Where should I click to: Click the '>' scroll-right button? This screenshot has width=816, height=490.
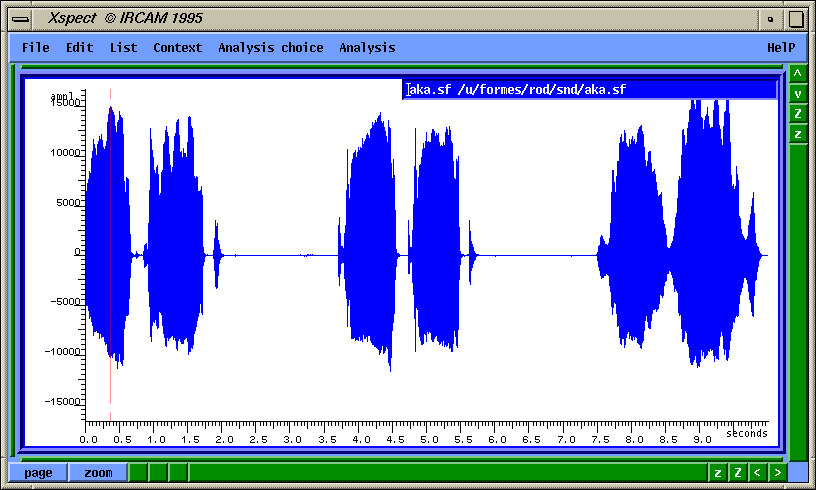tap(777, 473)
